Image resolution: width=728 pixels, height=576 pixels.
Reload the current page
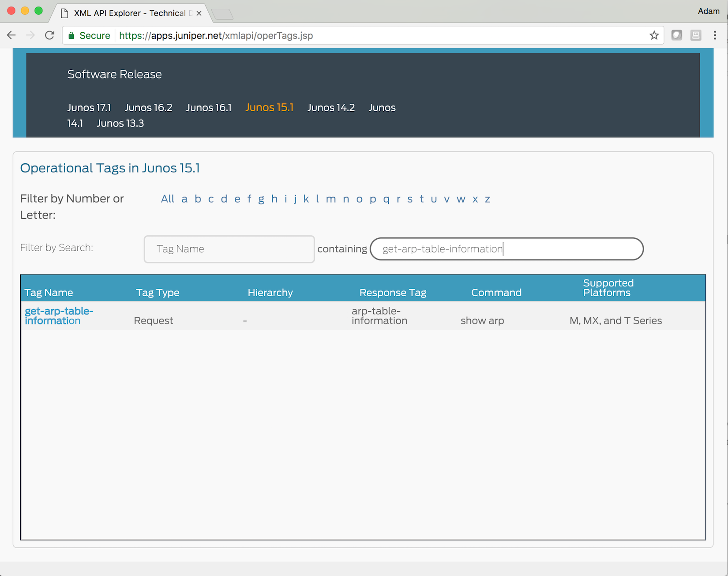point(49,35)
